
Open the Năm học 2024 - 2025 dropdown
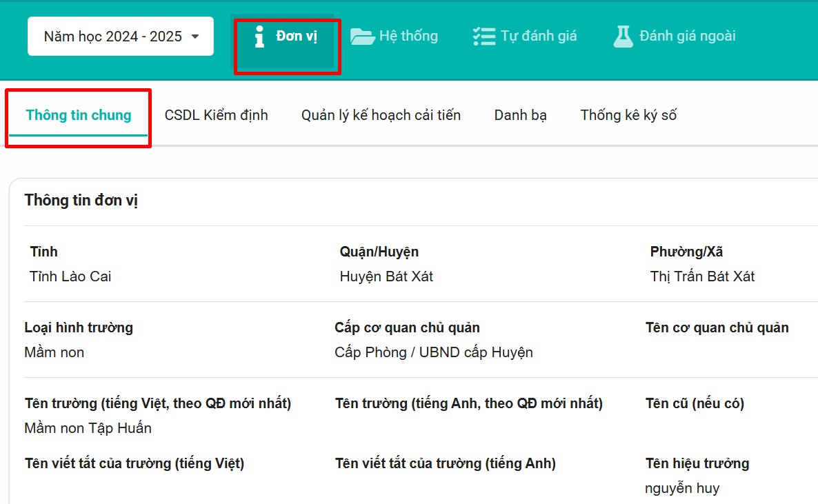(x=121, y=37)
